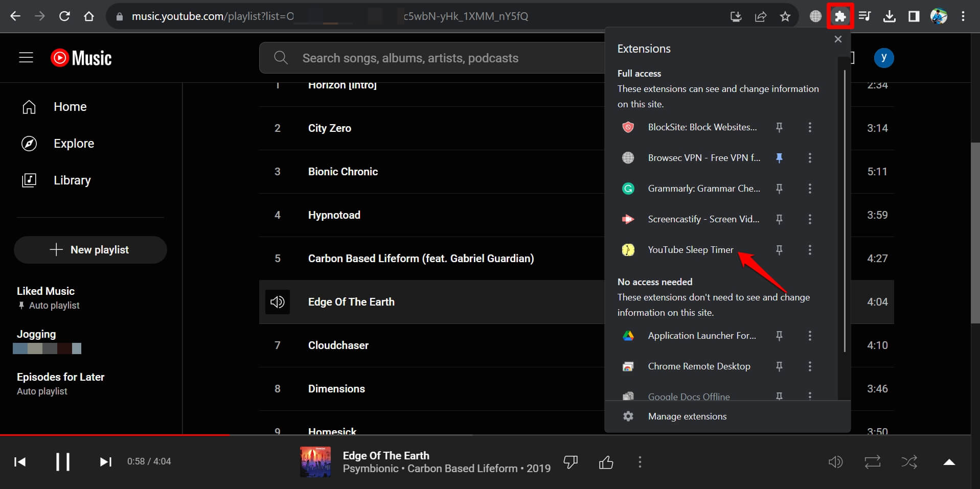The width and height of the screenshot is (980, 489).
Task: Like Edge Of The Earth
Action: click(606, 462)
